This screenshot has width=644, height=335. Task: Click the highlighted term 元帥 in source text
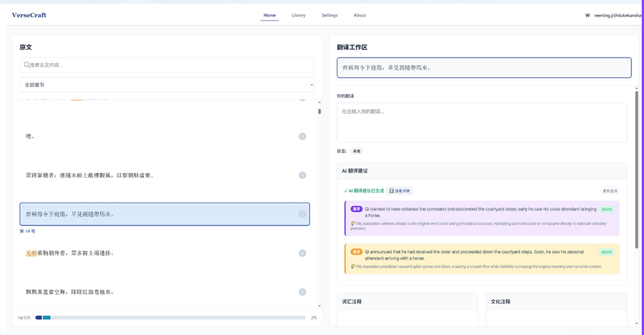[31, 253]
